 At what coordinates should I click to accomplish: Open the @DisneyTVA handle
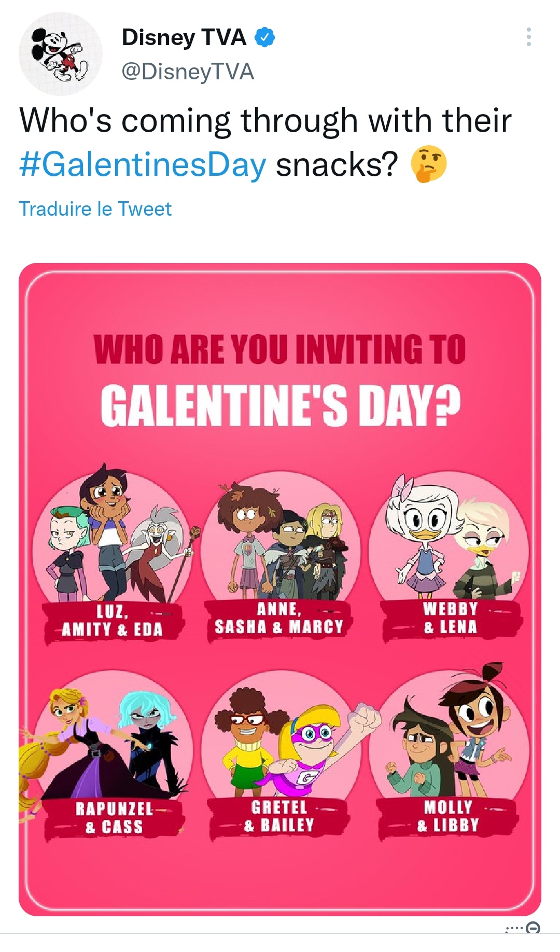[188, 72]
